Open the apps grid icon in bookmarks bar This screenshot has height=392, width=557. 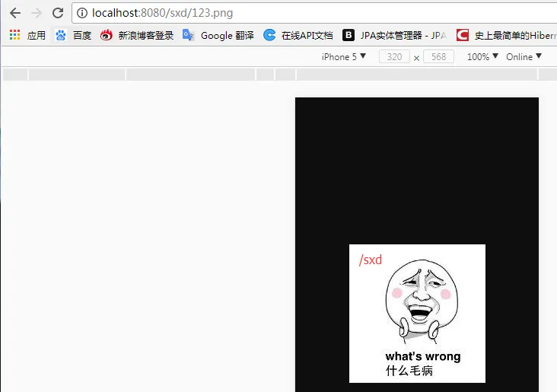[x=14, y=35]
